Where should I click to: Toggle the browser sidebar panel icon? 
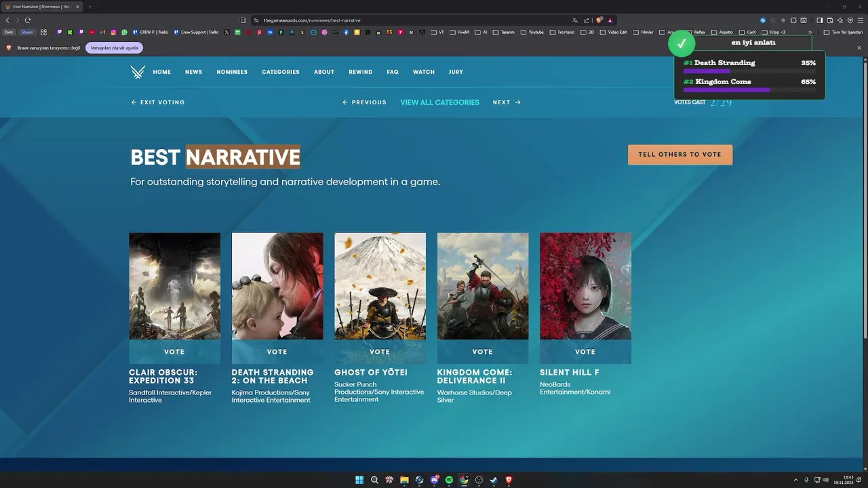click(x=819, y=20)
